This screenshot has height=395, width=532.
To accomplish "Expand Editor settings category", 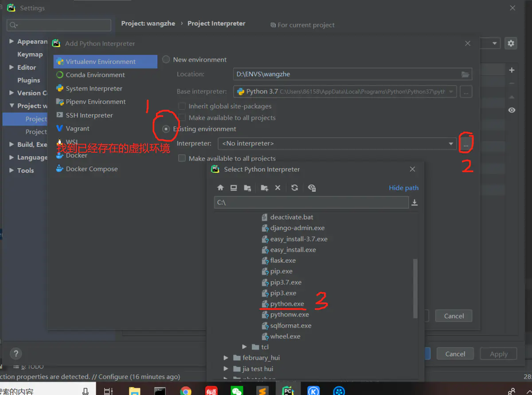I will (12, 67).
